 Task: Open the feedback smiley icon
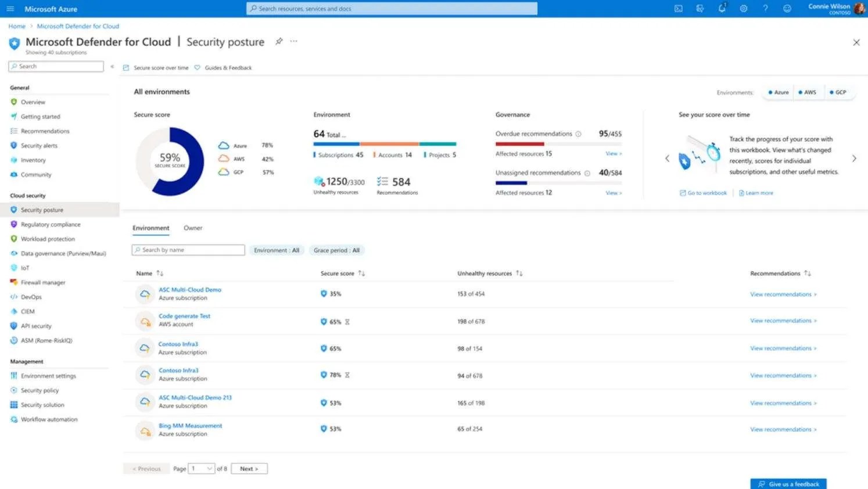tap(787, 9)
